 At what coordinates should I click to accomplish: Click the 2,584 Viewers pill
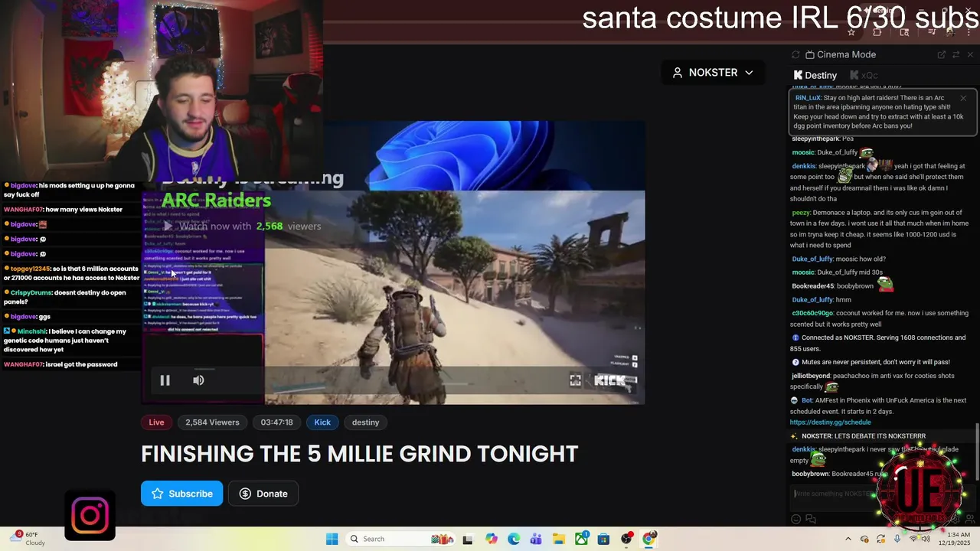212,422
